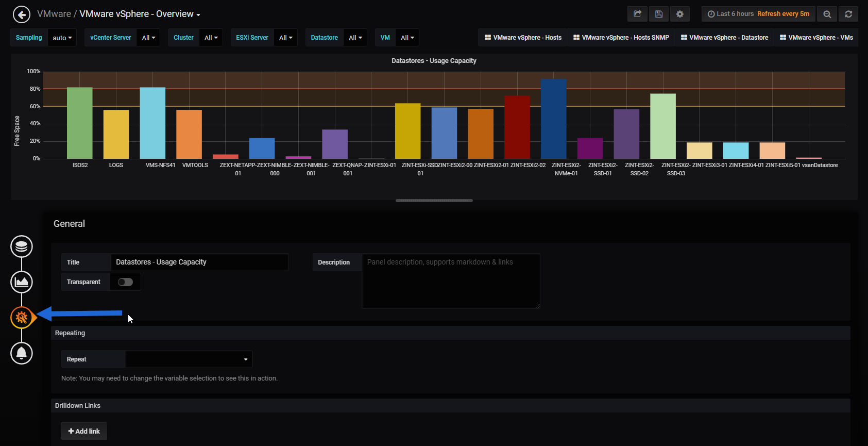The height and width of the screenshot is (446, 868).
Task: Open the Queries database tab icon
Action: pyautogui.click(x=22, y=246)
